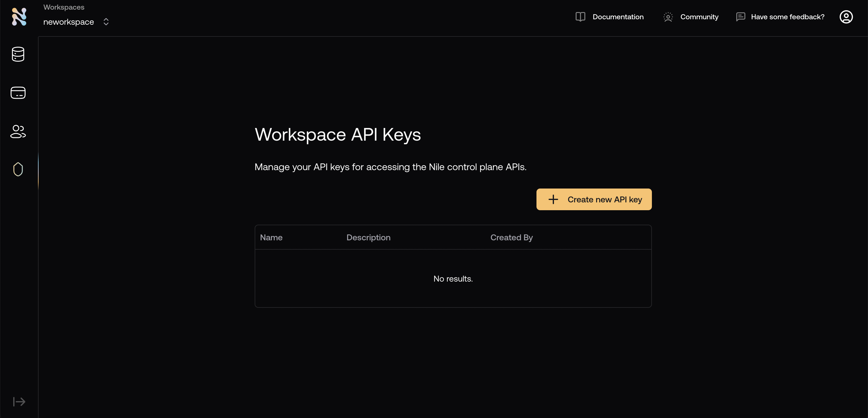Click the Nile logo icon
The height and width of the screenshot is (418, 868).
point(19,17)
